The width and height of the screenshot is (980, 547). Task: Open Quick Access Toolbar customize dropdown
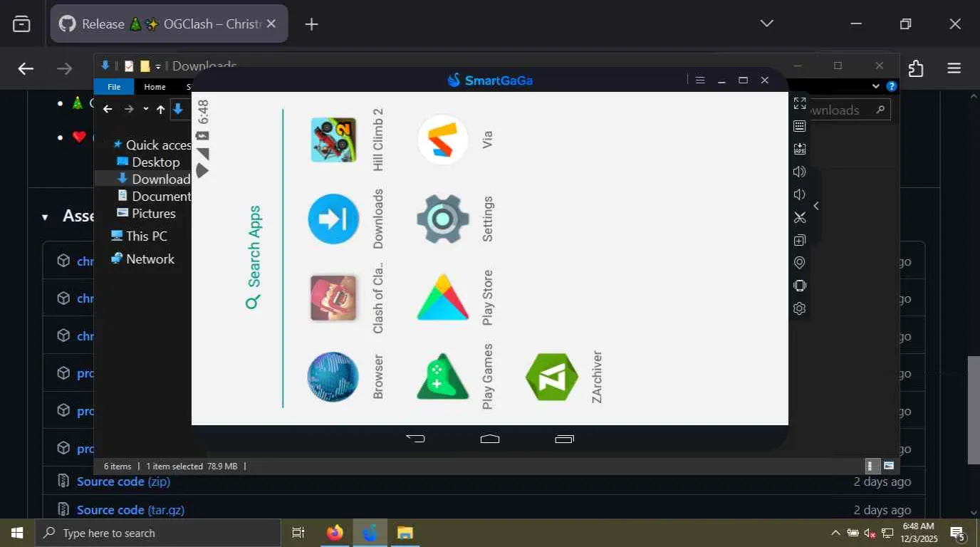coord(158,66)
